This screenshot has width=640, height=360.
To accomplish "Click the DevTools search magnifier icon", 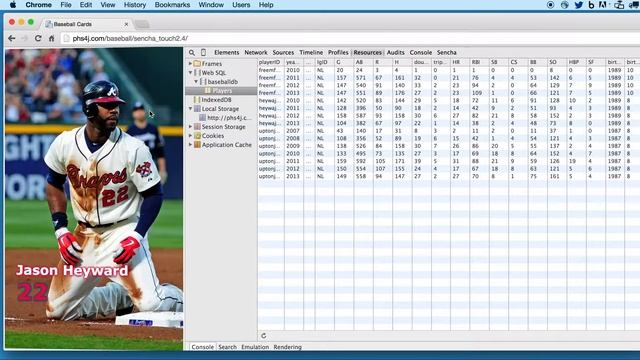I will pos(192,52).
